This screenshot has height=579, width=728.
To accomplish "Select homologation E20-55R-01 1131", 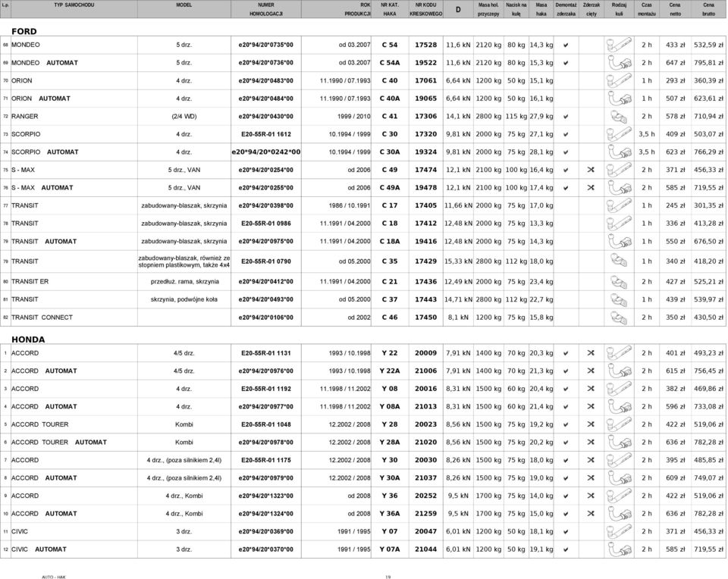I will [x=266, y=353].
